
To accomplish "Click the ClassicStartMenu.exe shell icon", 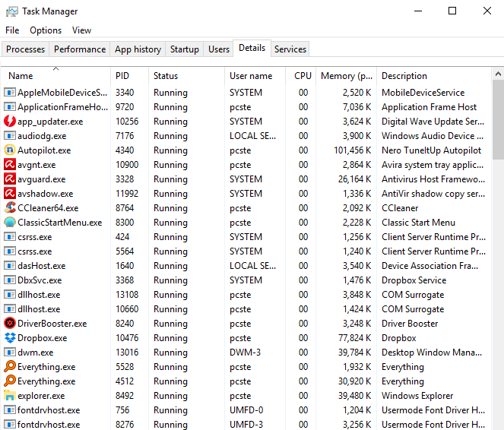I will (10, 223).
